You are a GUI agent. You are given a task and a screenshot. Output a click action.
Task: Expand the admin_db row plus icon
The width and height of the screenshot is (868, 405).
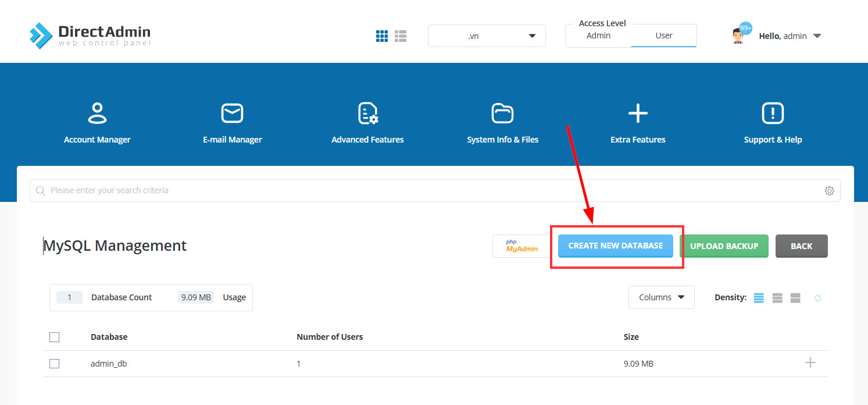(810, 363)
